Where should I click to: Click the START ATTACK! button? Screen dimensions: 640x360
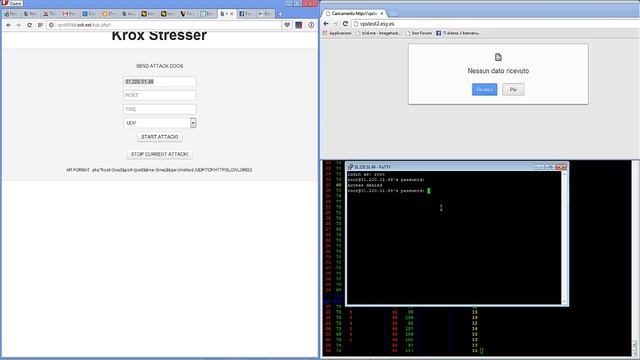[x=160, y=137]
